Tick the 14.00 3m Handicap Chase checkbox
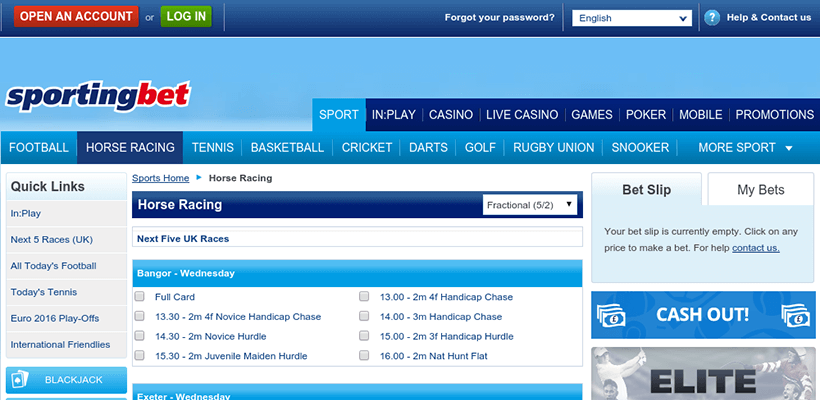Image resolution: width=820 pixels, height=400 pixels. point(364,316)
